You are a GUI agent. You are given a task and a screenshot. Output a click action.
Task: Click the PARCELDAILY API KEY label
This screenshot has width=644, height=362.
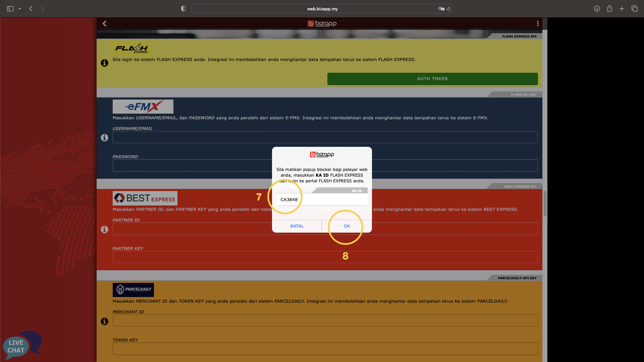pos(517,278)
